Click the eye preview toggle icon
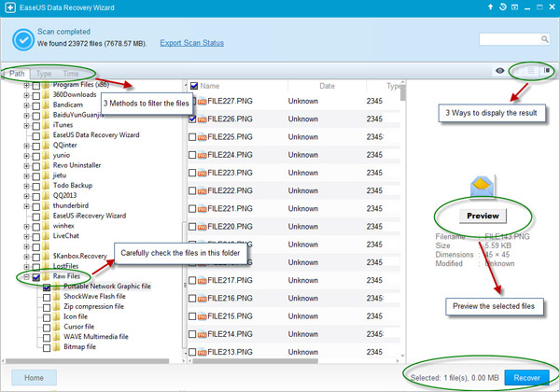 501,70
